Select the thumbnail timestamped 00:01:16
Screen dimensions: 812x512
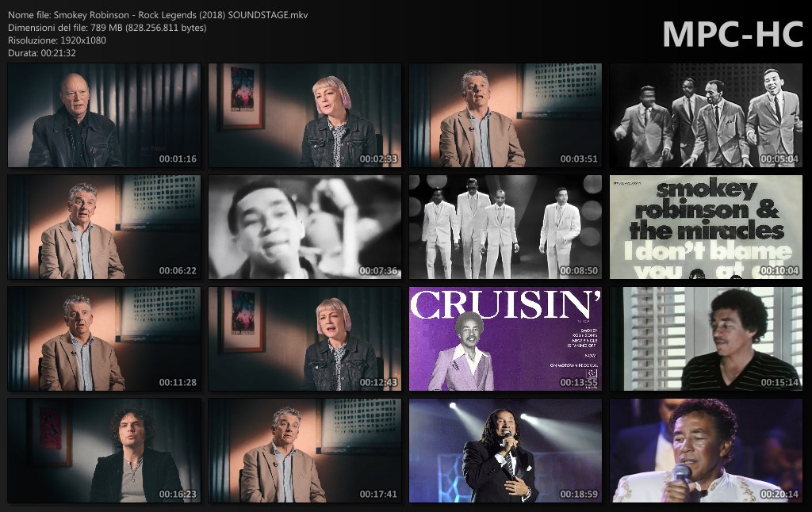click(x=104, y=116)
